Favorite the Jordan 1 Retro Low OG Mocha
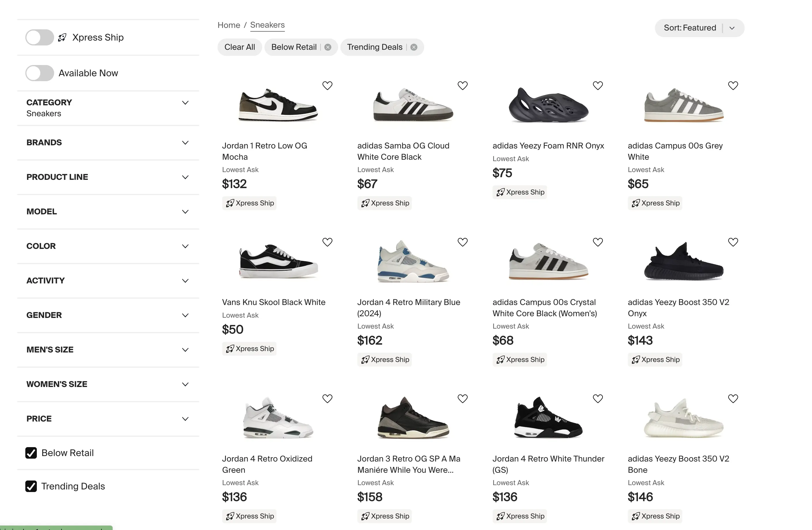 pos(327,85)
